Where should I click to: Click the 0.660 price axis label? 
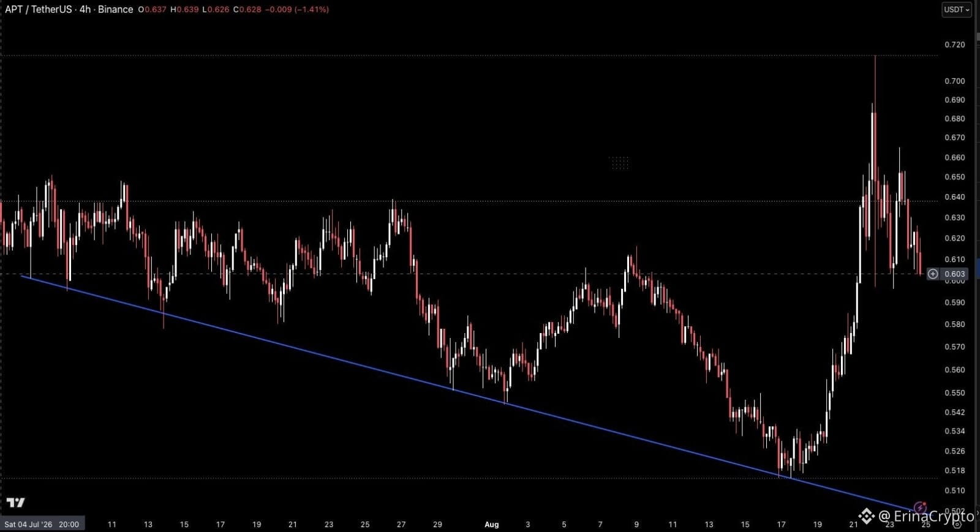point(955,157)
